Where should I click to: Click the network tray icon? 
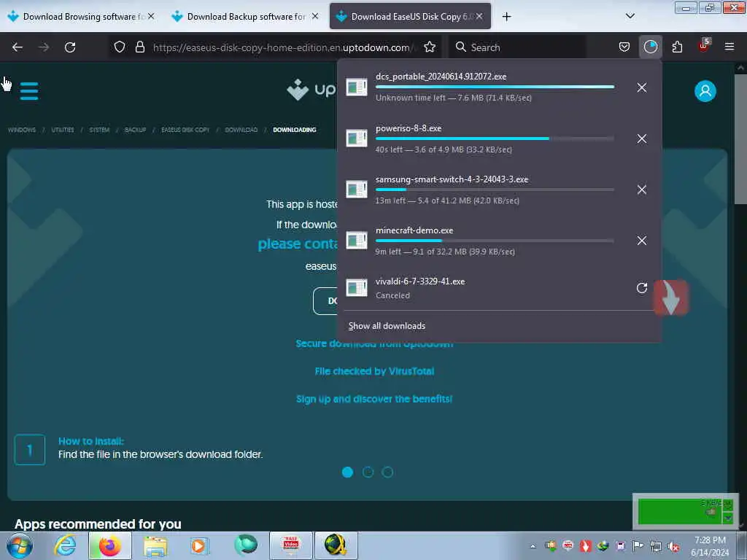pyautogui.click(x=656, y=546)
